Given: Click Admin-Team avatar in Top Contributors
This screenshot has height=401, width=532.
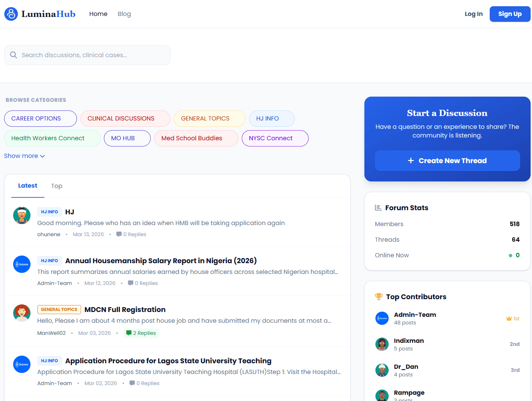Looking at the screenshot, I should 382,318.
